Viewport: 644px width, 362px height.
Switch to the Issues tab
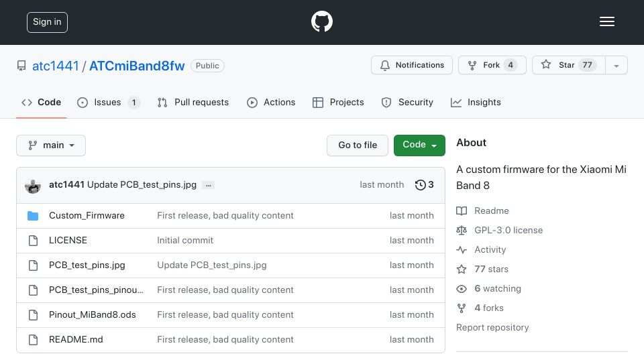(109, 103)
